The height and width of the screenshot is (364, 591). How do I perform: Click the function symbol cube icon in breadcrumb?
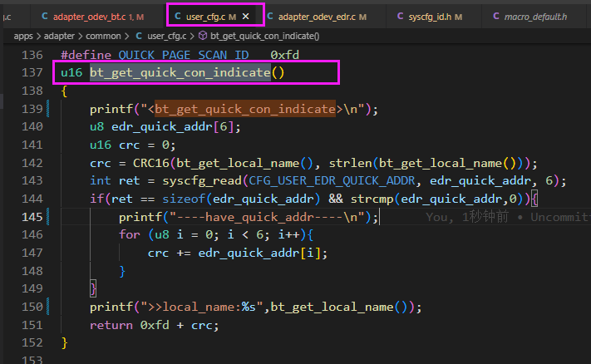click(203, 36)
